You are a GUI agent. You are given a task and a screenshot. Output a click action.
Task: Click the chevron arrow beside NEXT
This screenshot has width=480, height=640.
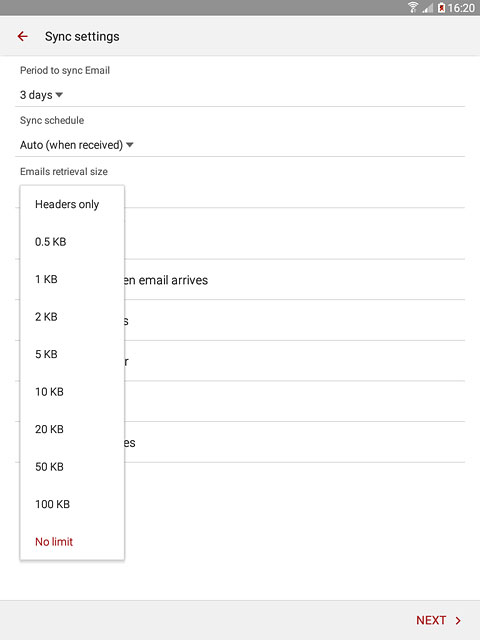(x=458, y=620)
